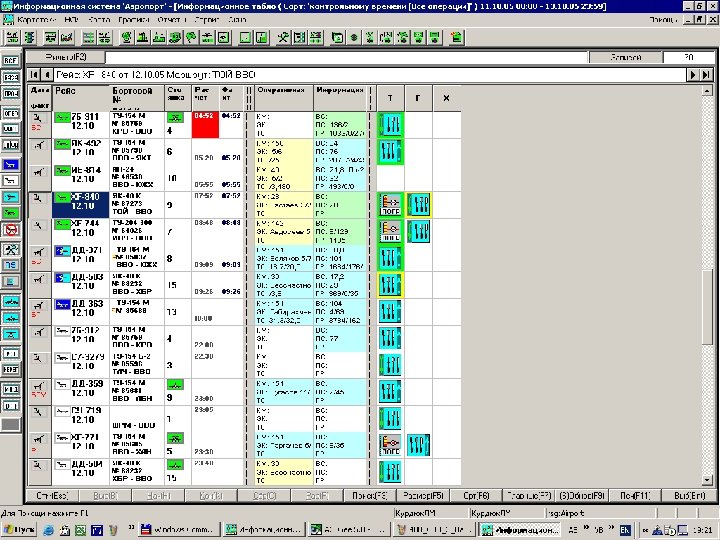The width and height of the screenshot is (720, 540).
Task: Click the filter text input field
Action: click(x=346, y=57)
